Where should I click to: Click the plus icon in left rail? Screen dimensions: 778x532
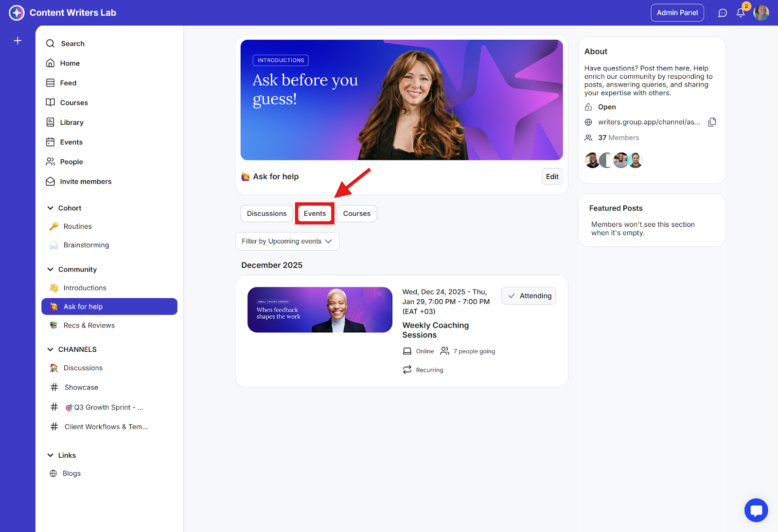(18, 41)
